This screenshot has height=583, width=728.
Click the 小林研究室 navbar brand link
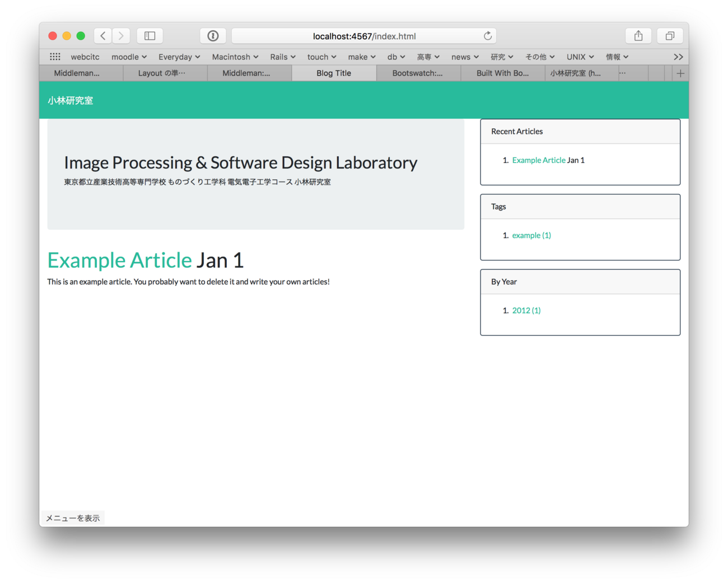(x=70, y=100)
